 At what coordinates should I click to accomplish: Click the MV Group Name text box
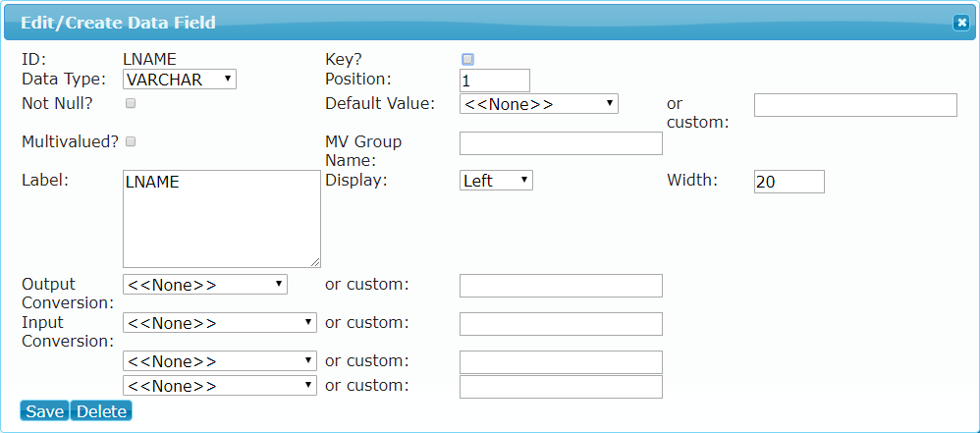click(562, 143)
